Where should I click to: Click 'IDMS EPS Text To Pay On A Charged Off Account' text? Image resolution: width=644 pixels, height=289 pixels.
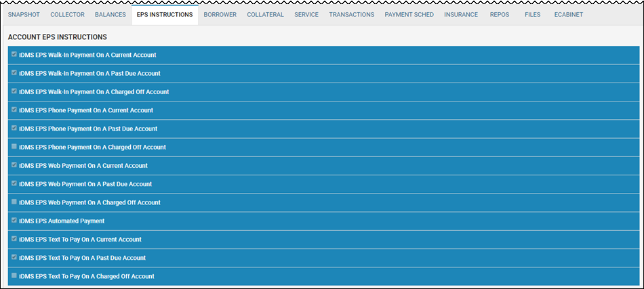pyautogui.click(x=87, y=276)
